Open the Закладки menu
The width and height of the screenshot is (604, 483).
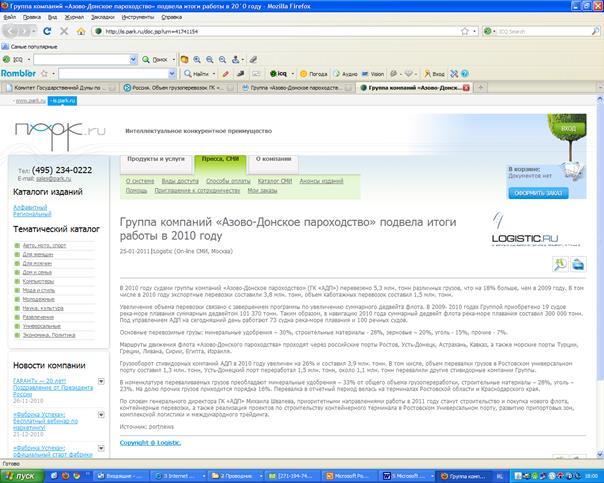click(103, 17)
